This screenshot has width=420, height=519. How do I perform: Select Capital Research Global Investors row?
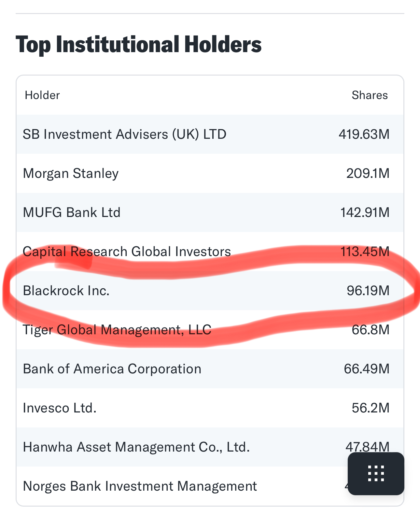click(210, 252)
